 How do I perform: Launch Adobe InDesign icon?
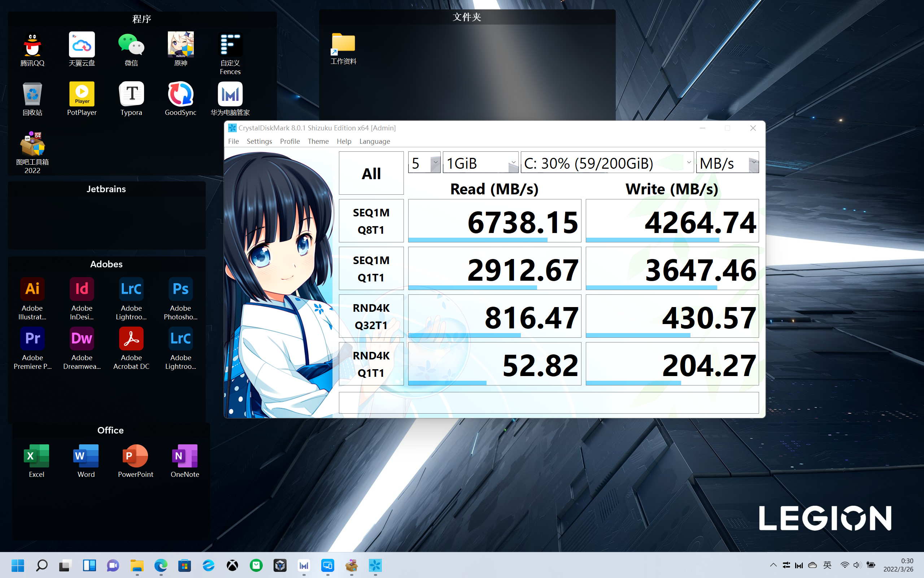(x=82, y=299)
